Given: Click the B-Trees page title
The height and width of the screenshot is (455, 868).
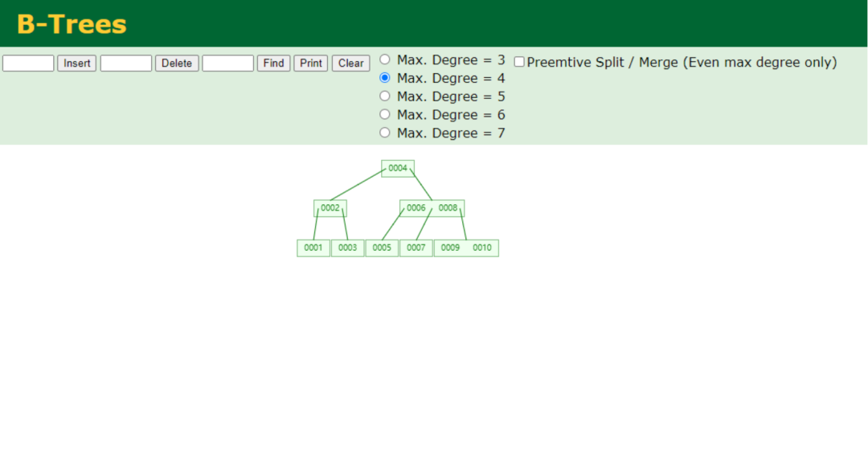Looking at the screenshot, I should [x=72, y=24].
